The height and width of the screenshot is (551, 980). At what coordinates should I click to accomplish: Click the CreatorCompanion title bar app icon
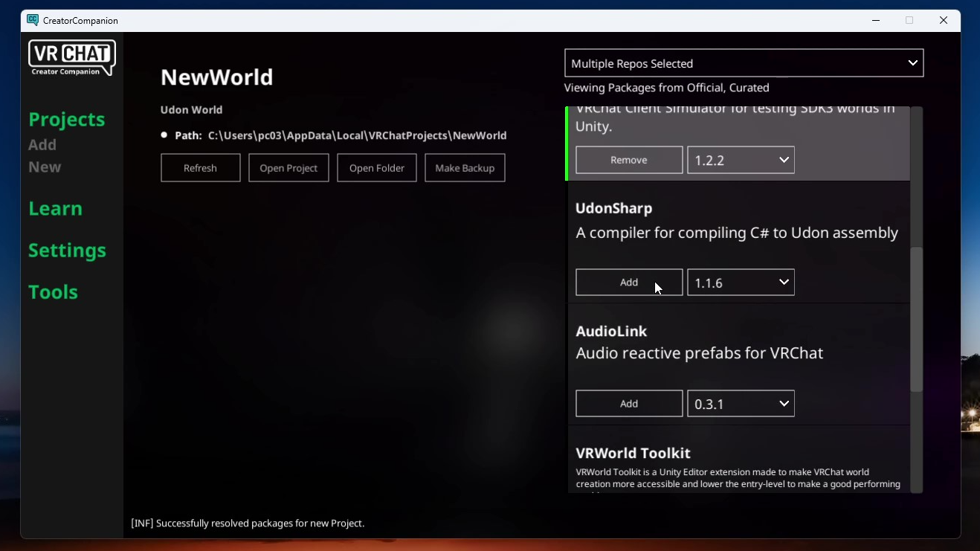click(x=33, y=20)
